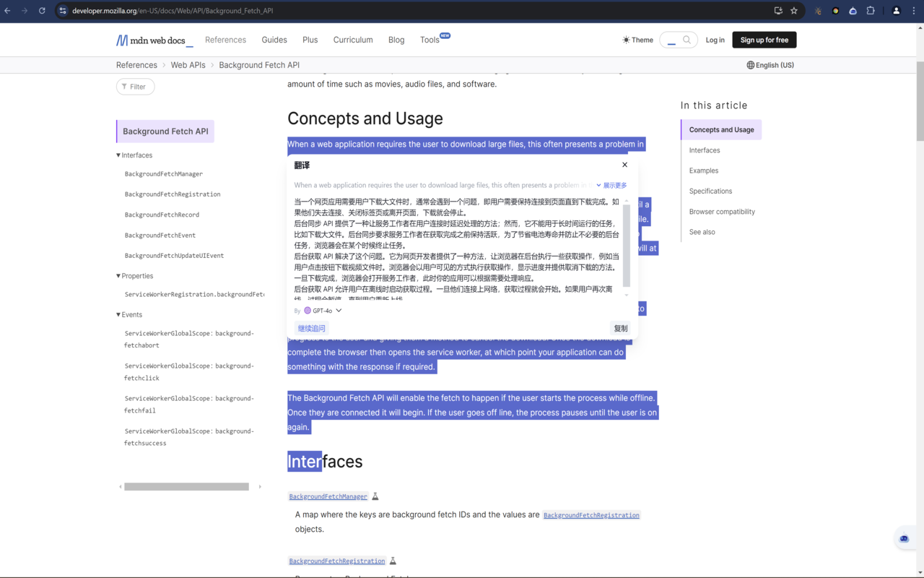Open the backgroundfetchsuccess event link
This screenshot has width=924, height=578.
(x=189, y=437)
